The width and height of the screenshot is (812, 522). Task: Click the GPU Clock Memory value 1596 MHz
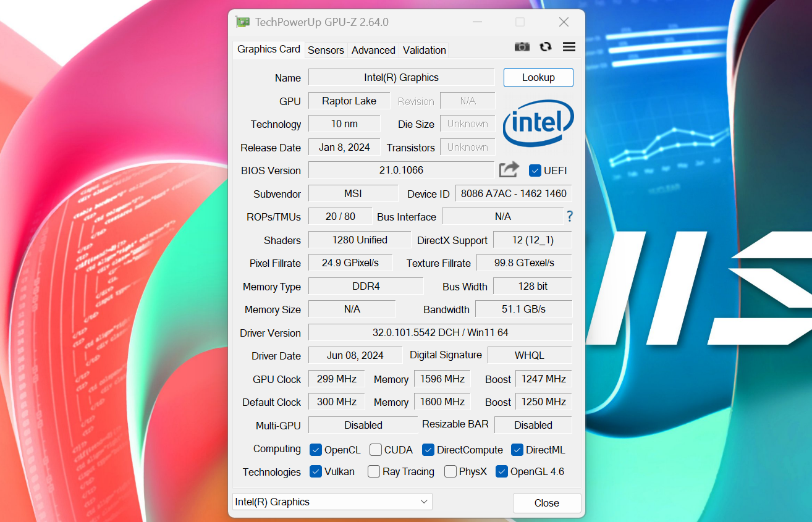pyautogui.click(x=442, y=379)
